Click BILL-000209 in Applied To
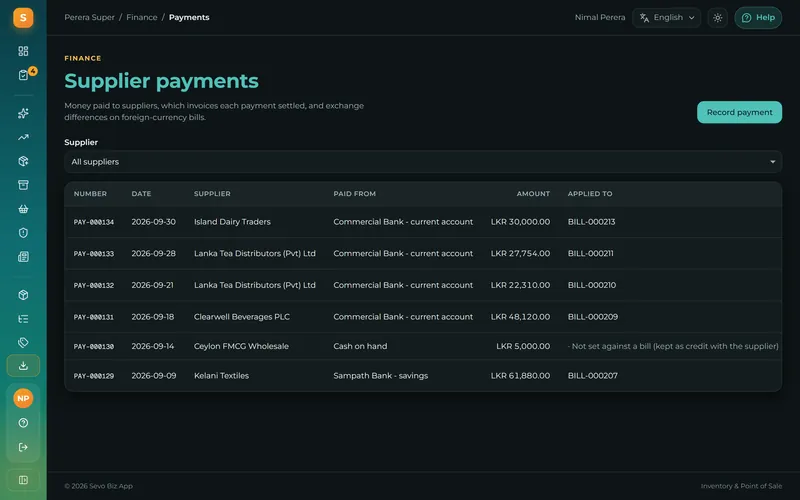This screenshot has width=800, height=500. pos(593,317)
